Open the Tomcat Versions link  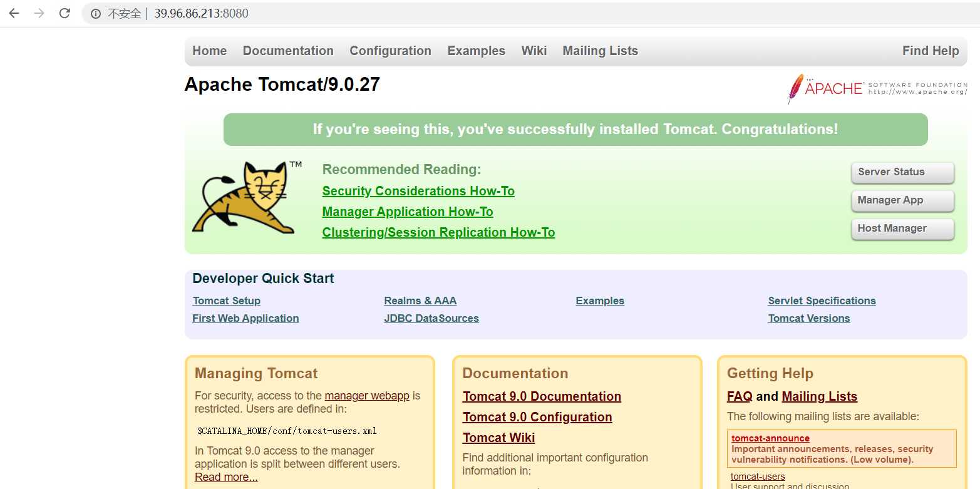809,318
